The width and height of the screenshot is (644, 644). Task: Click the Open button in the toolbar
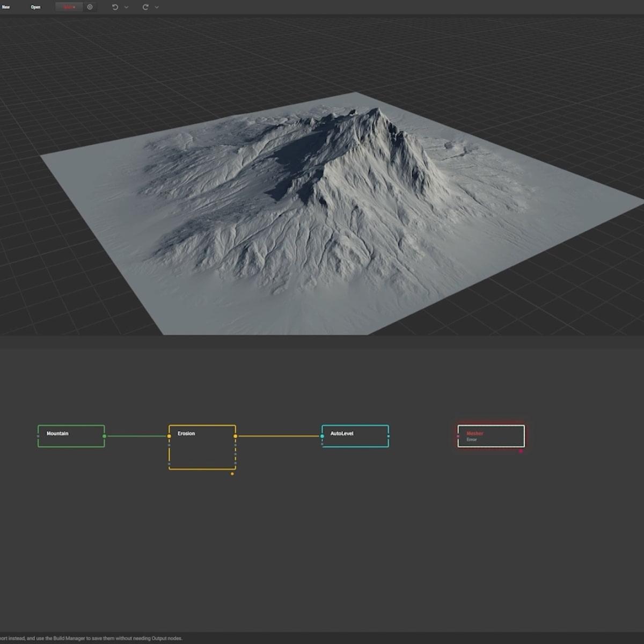tap(35, 7)
